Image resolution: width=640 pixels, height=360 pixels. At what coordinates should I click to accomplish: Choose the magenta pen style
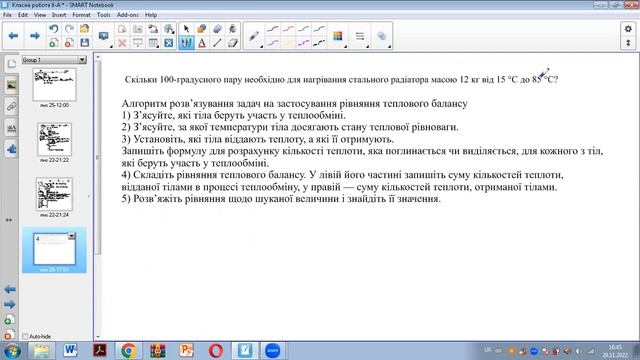304,43
